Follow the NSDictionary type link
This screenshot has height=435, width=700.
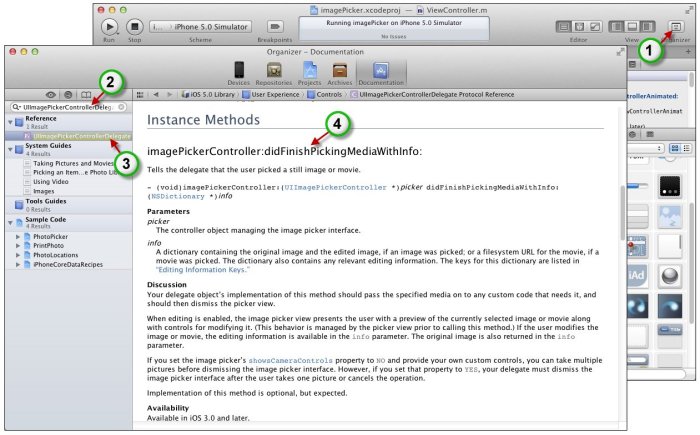[178, 197]
